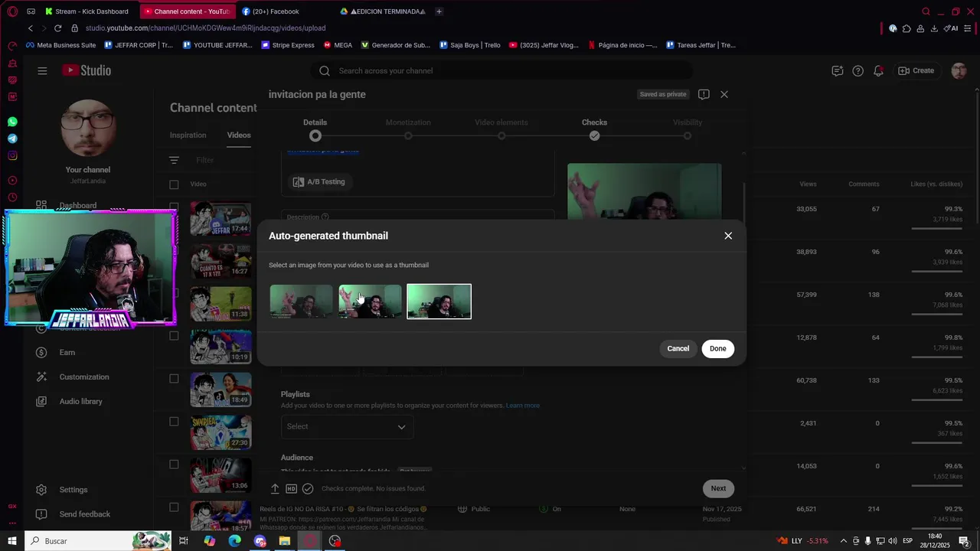
Task: Click the checks complete checkmark icon
Action: [x=308, y=488]
